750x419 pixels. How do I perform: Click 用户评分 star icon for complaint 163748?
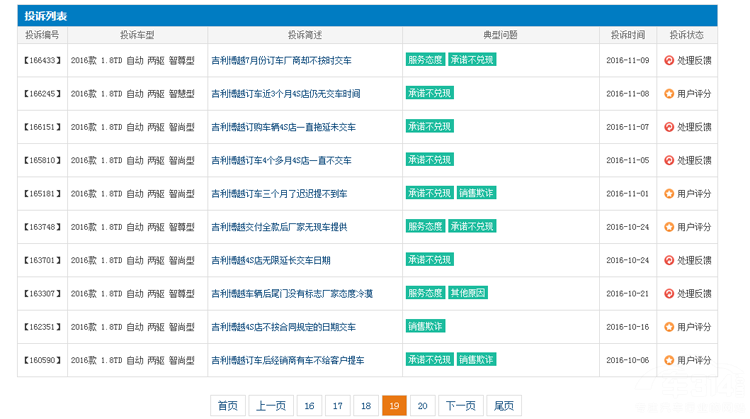669,227
